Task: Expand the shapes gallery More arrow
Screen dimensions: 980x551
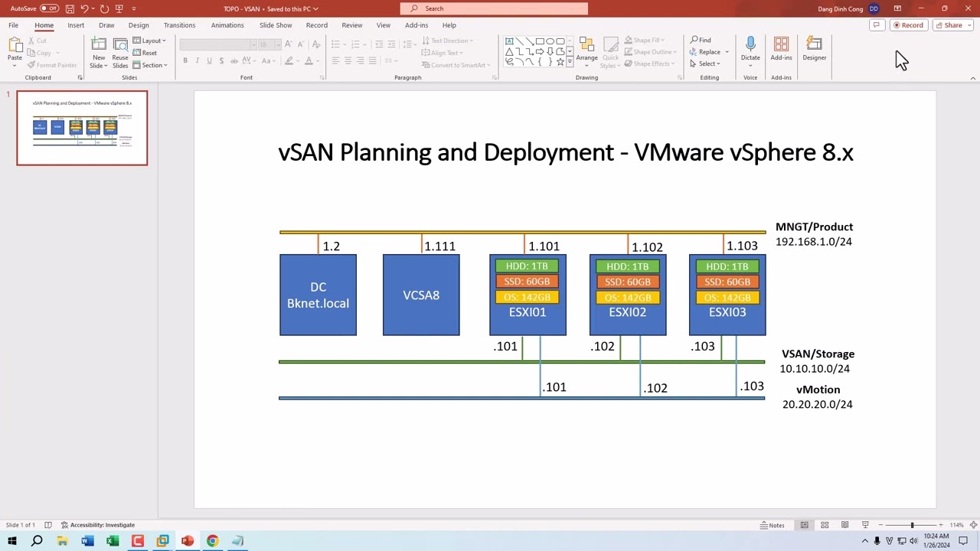Action: (x=570, y=61)
